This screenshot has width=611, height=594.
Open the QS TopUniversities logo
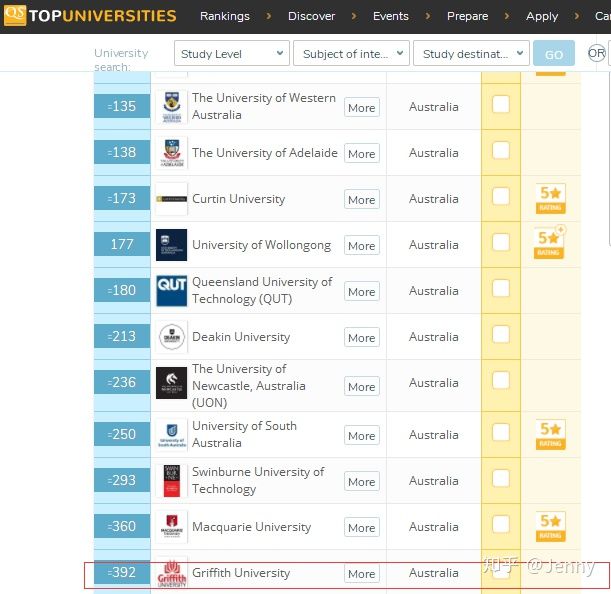pyautogui.click(x=90, y=16)
